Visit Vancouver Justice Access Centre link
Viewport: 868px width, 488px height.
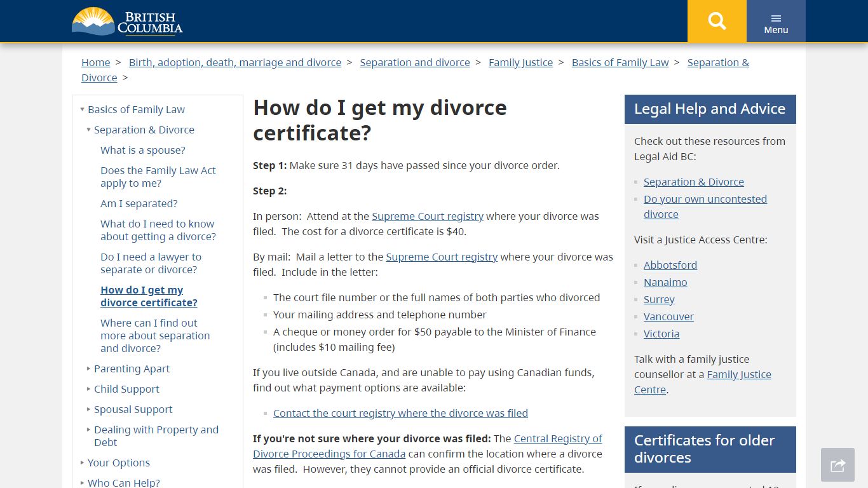(668, 316)
